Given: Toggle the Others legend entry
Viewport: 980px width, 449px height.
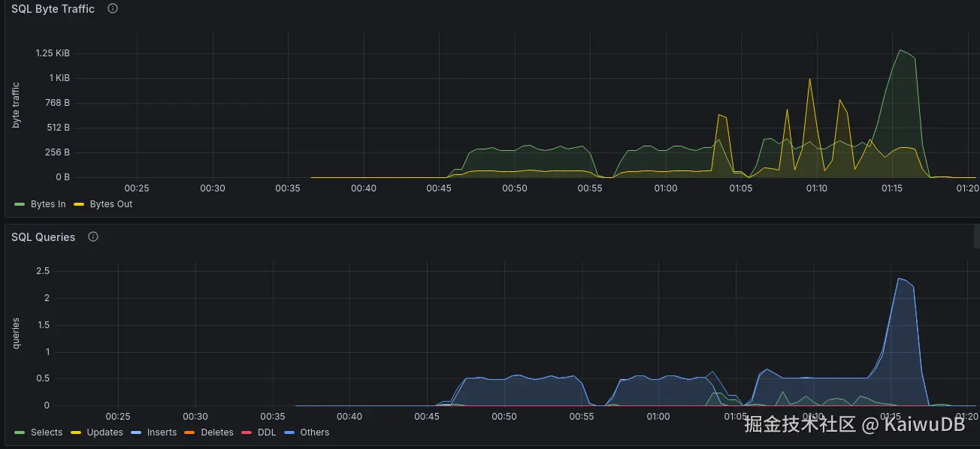Looking at the screenshot, I should pyautogui.click(x=314, y=432).
